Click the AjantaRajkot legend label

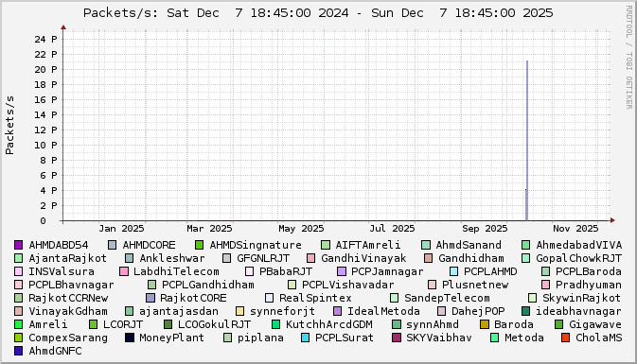(67, 258)
